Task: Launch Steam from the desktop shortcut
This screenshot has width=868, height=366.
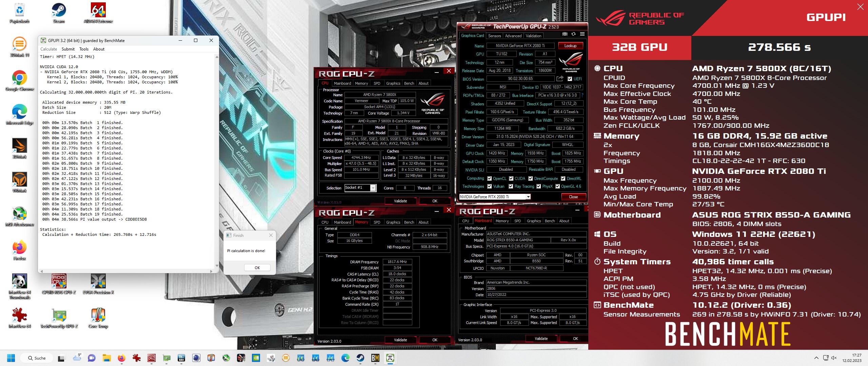Action: click(59, 13)
